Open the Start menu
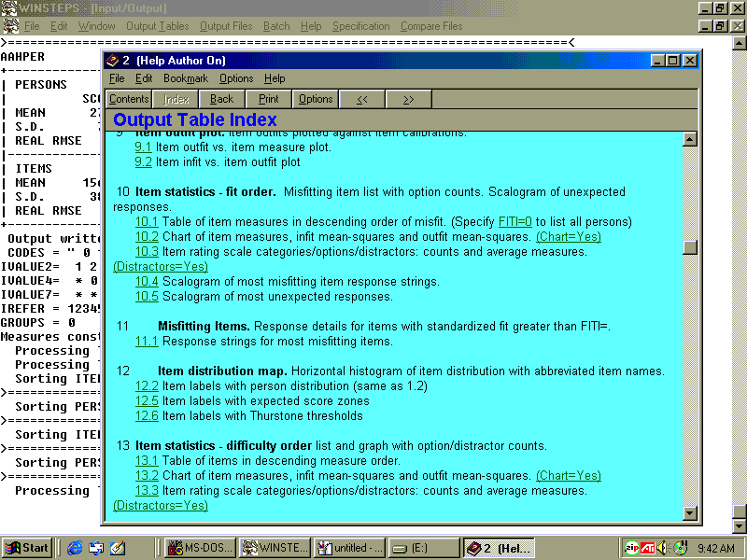Viewport: 747px width, 560px height. click(27, 548)
